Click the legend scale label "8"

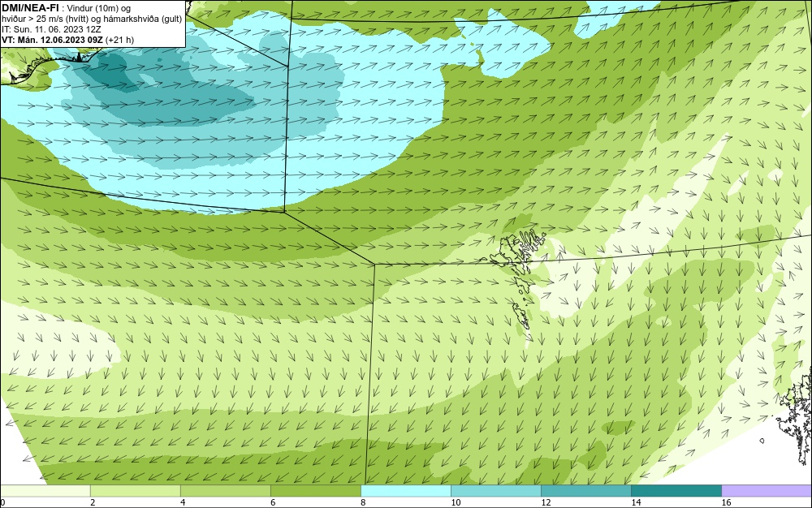pos(363,502)
